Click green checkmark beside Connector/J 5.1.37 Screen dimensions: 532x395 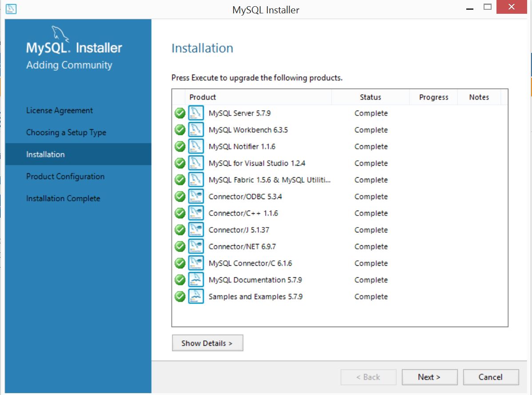coord(180,230)
